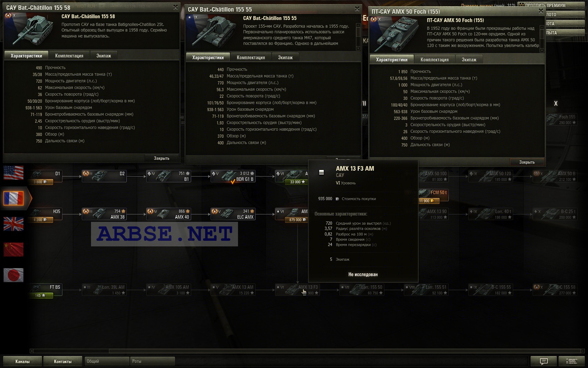The height and width of the screenshot is (368, 588).
Task: Switch to the Роты chat tab
Action: [152, 361]
